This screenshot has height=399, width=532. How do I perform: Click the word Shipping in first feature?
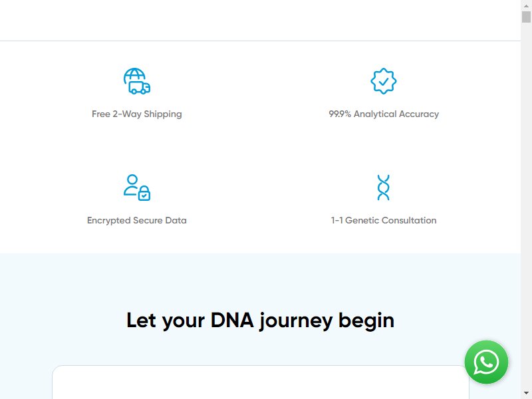(x=163, y=114)
